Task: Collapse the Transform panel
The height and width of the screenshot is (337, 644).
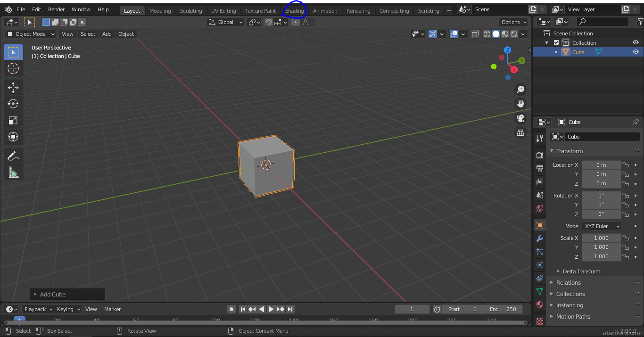Action: 569,151
